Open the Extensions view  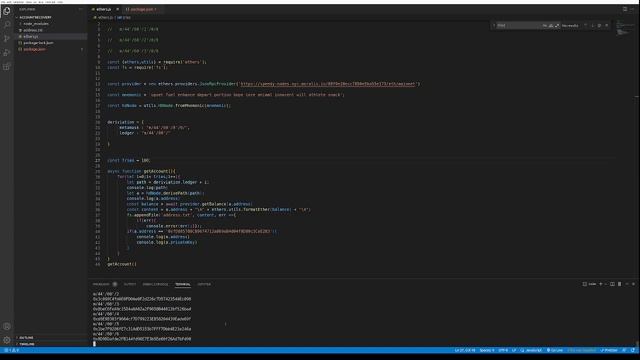(x=7, y=67)
